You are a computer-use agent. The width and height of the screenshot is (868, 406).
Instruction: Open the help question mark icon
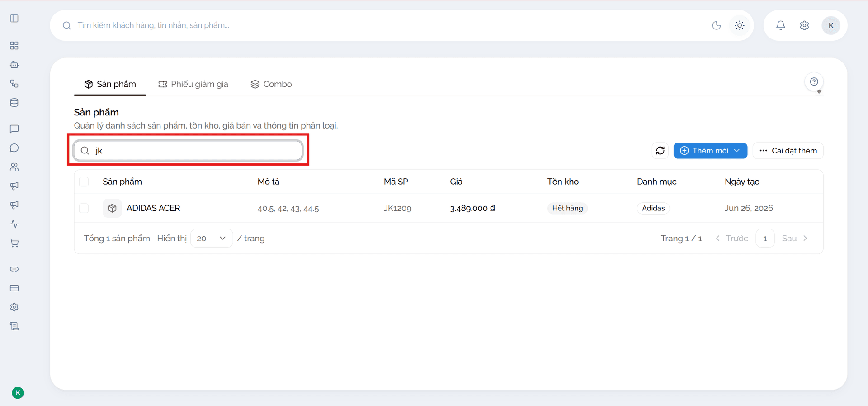point(814,82)
